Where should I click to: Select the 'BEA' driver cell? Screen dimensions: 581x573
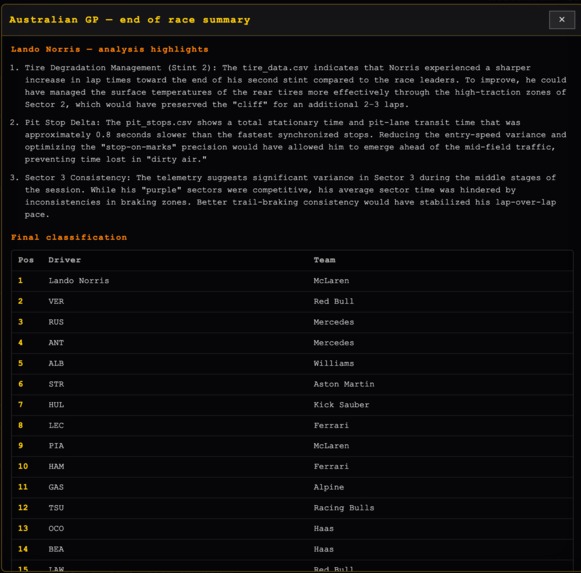56,549
